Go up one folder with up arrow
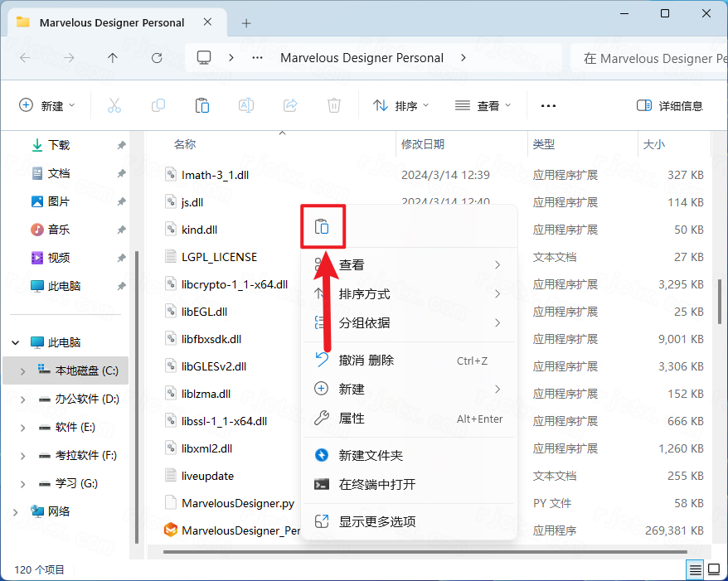Screen dimensions: 728x581 [113, 58]
